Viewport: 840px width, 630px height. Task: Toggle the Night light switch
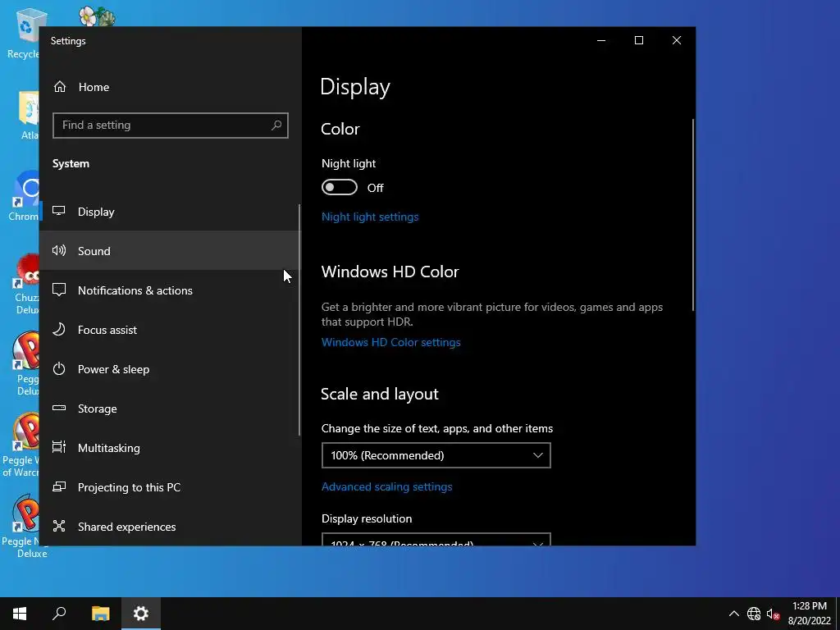(339, 188)
